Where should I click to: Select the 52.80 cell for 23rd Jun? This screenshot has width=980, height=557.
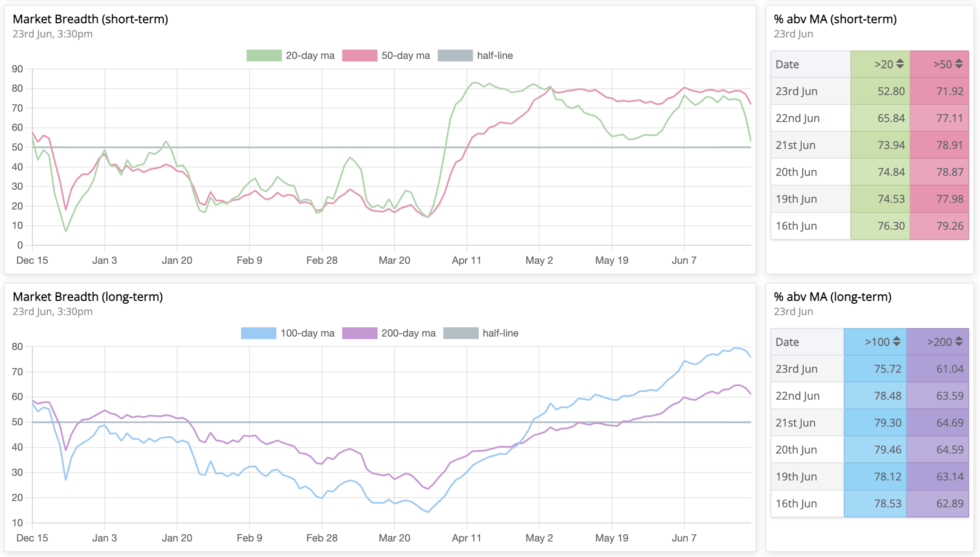coord(880,91)
